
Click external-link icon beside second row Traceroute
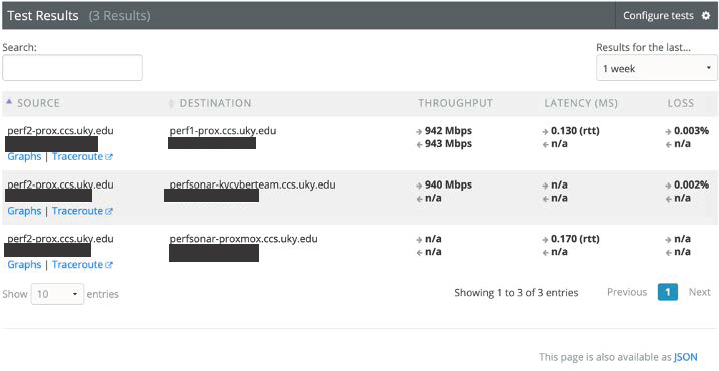coord(109,211)
